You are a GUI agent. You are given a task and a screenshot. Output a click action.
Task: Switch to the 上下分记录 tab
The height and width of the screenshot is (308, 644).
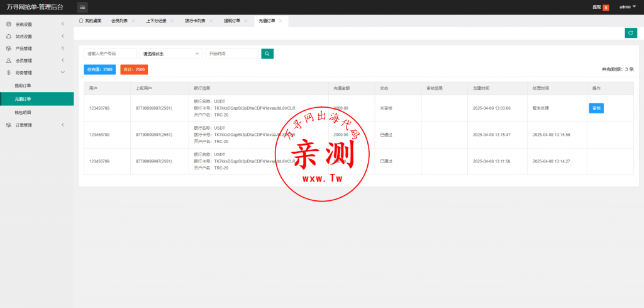click(156, 21)
